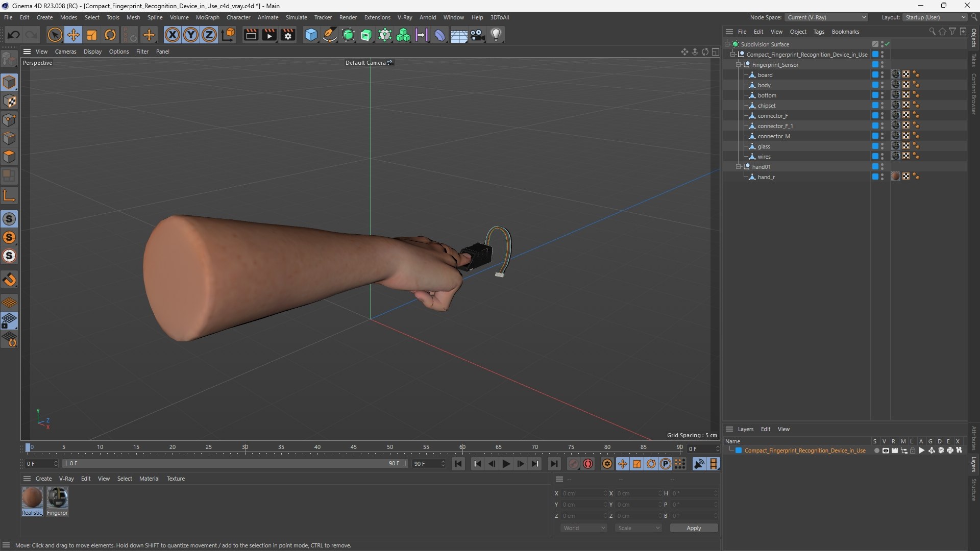The image size is (980, 551).
Task: Toggle layer visibility eye for Compact_Fingerprint layer
Action: [x=886, y=450]
